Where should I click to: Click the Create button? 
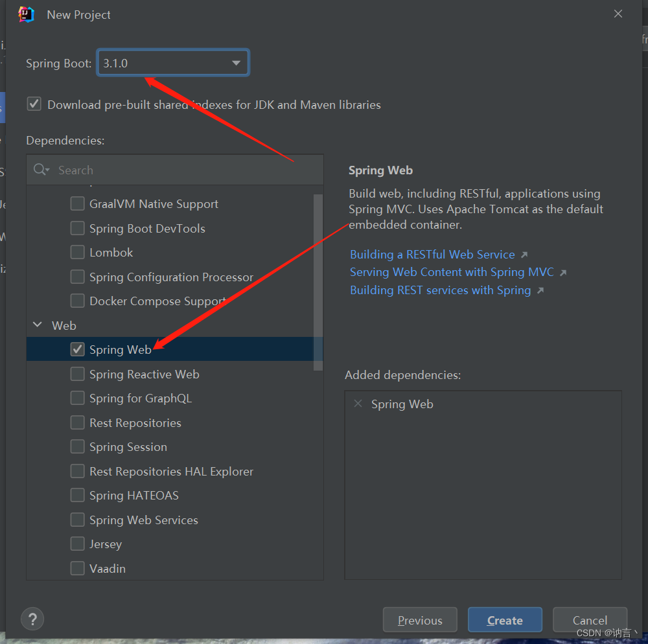point(505,619)
